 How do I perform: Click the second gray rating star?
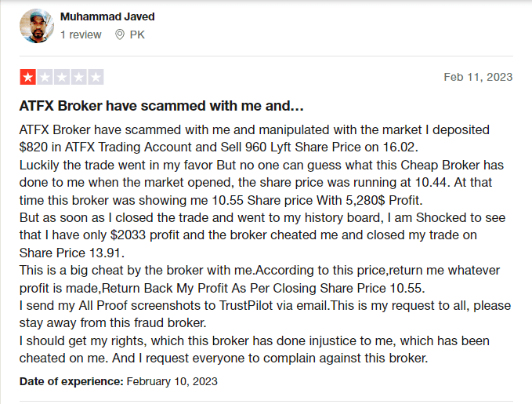tap(45, 77)
